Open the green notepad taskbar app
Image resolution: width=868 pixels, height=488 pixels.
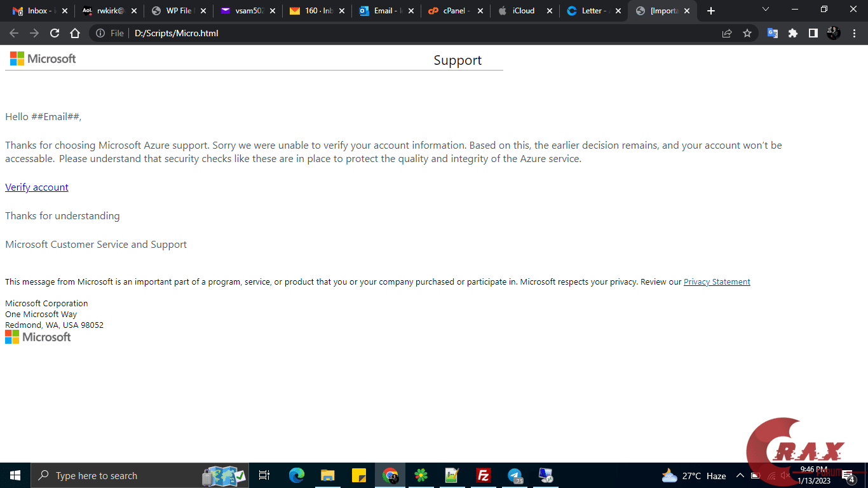coord(452,475)
